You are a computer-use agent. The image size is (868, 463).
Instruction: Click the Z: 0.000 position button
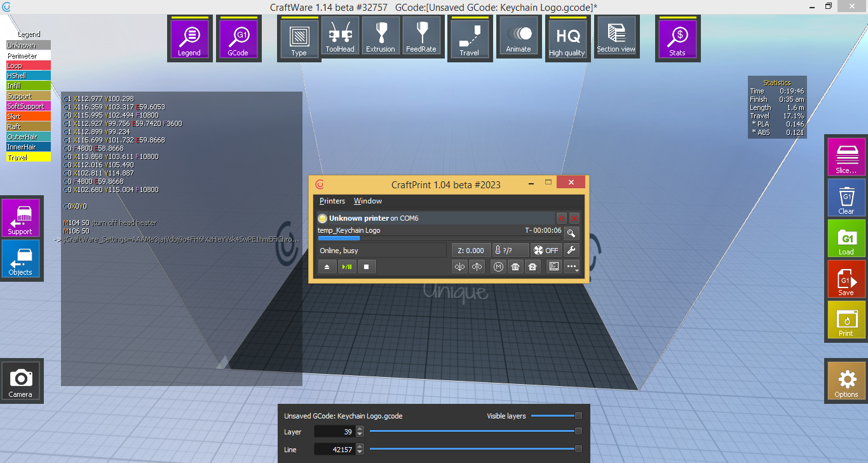tap(471, 251)
